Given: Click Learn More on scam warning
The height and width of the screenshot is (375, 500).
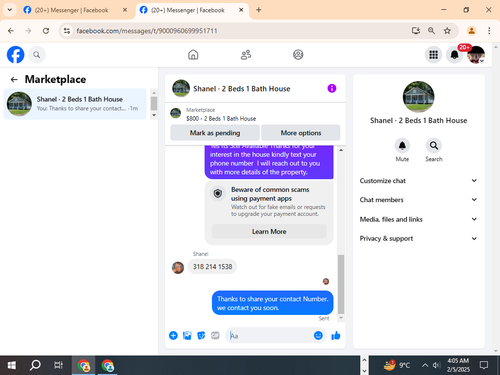Looking at the screenshot, I should (269, 231).
